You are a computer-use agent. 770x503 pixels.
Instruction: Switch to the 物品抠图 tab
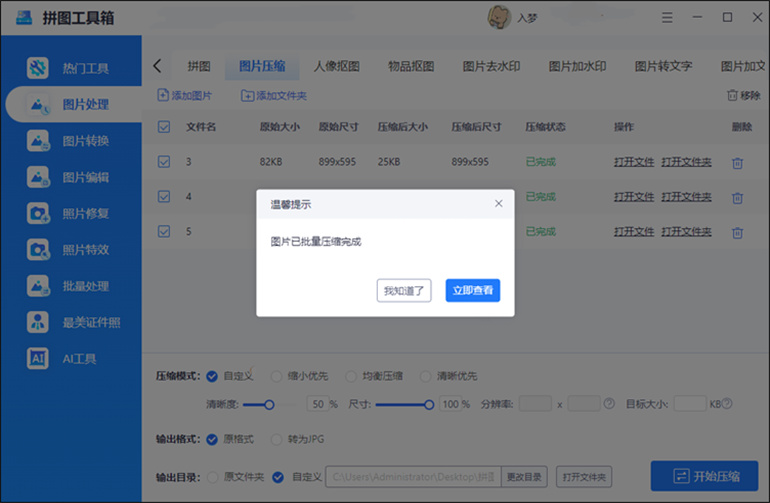411,66
